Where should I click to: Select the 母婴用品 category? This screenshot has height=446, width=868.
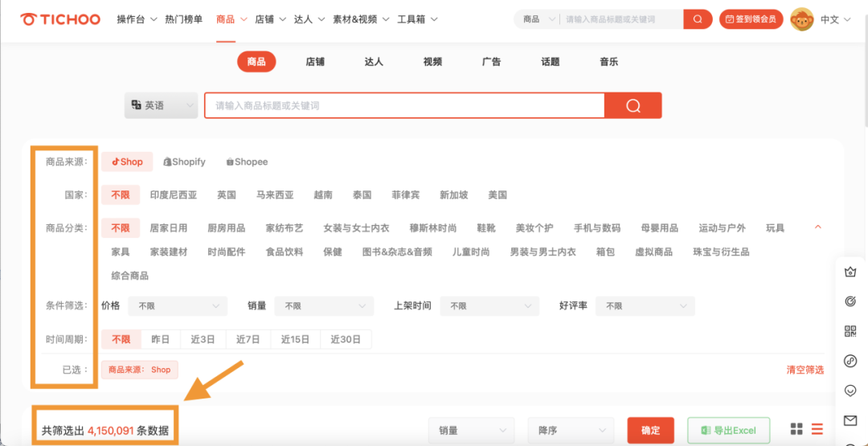point(659,227)
